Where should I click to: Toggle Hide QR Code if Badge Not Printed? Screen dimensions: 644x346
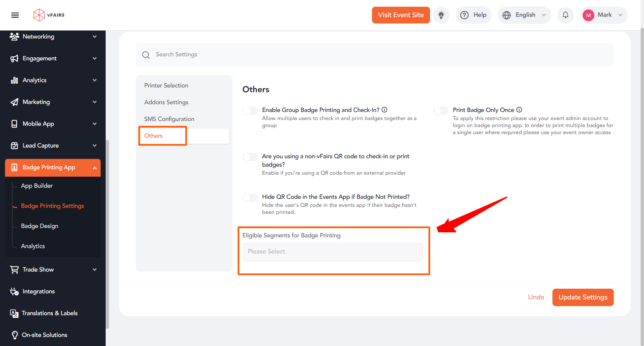pyautogui.click(x=250, y=197)
